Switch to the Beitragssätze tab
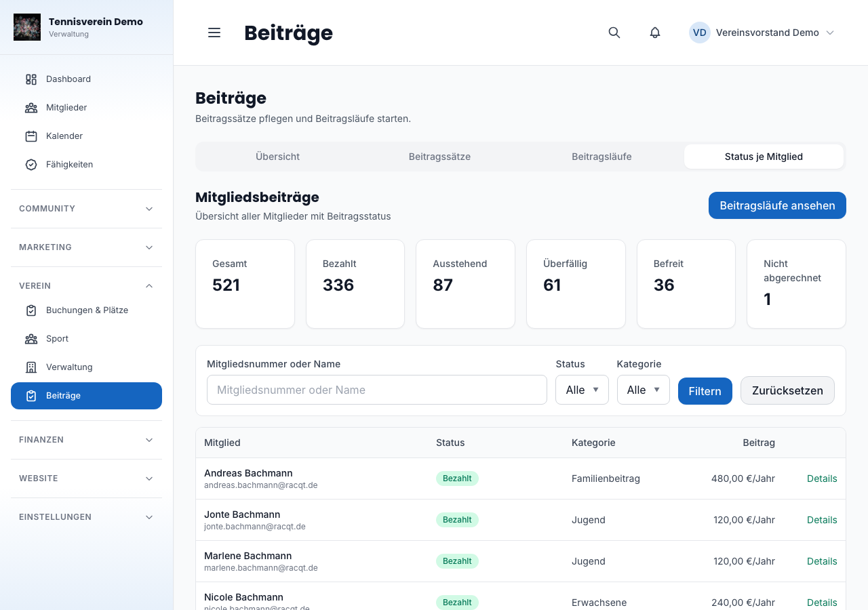 coord(439,157)
